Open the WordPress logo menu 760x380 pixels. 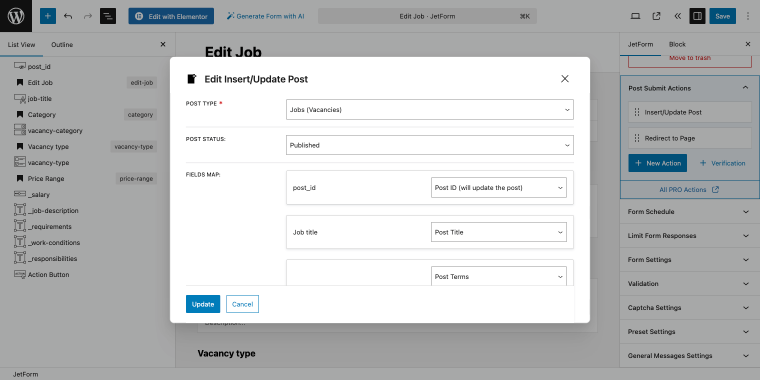[x=16, y=16]
